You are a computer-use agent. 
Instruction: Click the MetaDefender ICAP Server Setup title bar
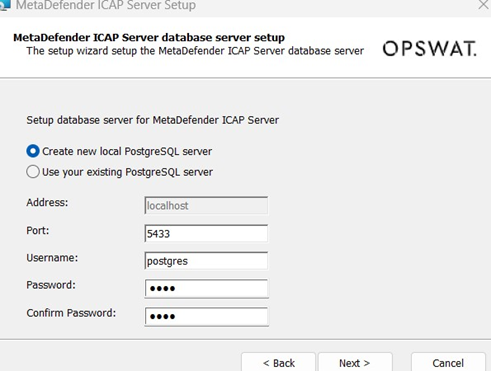[233, 5]
